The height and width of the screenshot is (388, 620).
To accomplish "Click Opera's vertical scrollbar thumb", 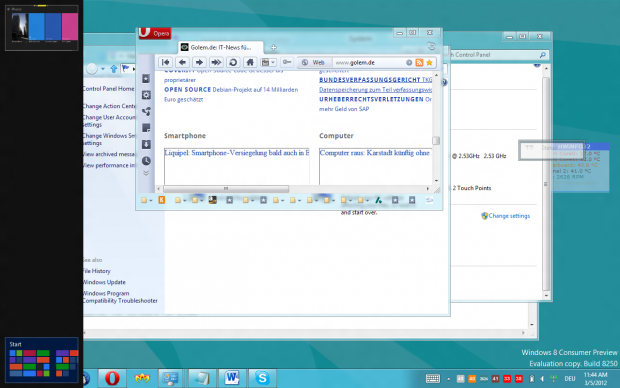I will pos(436,140).
